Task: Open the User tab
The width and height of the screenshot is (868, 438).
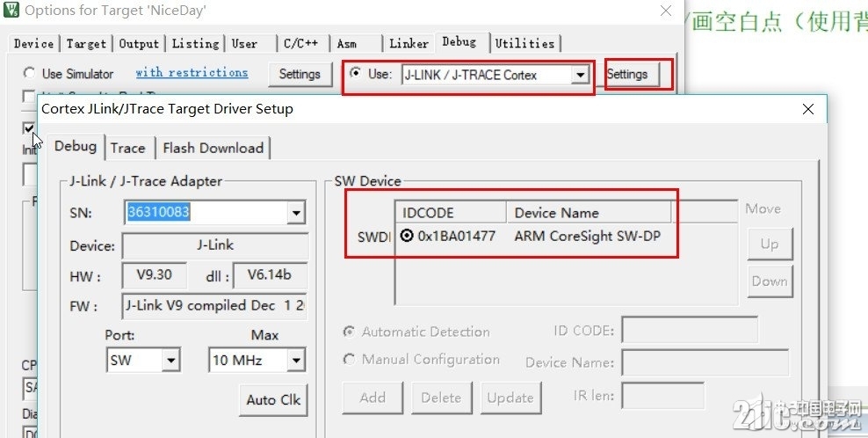Action: (x=245, y=43)
